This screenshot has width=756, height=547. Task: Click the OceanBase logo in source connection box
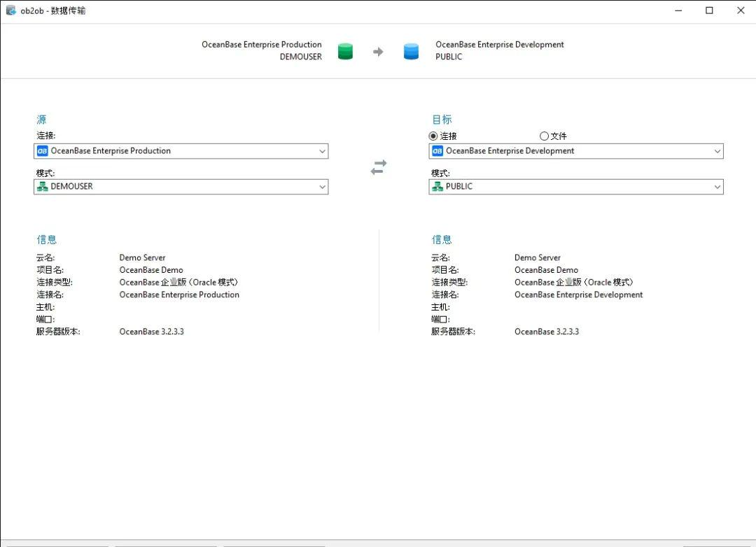tap(43, 151)
